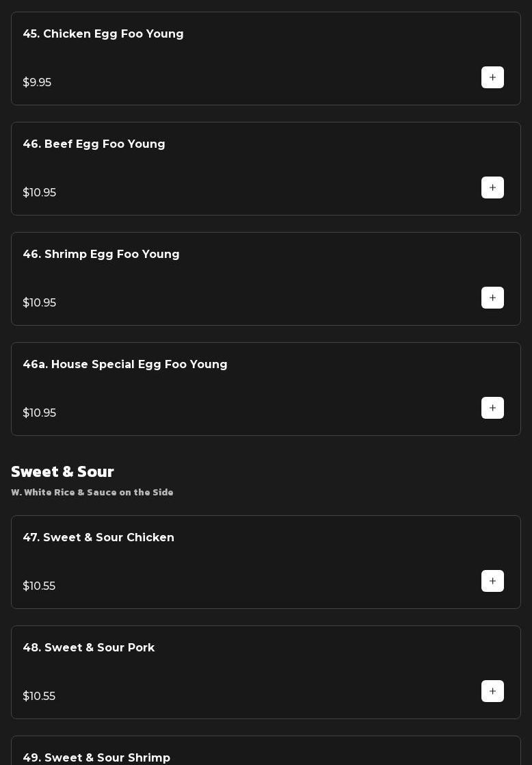Click the $10.95 price under Beef Egg Foo Young
The image size is (532, 765).
[x=40, y=193]
